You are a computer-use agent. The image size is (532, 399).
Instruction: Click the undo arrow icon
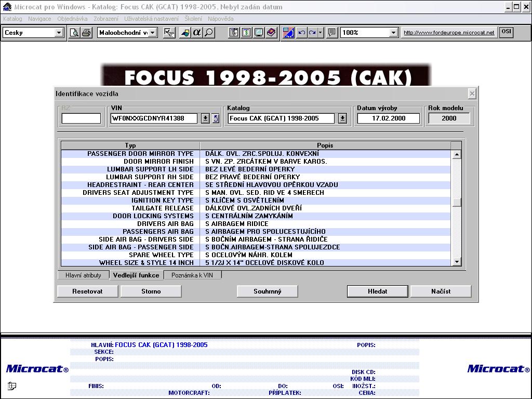[301, 33]
